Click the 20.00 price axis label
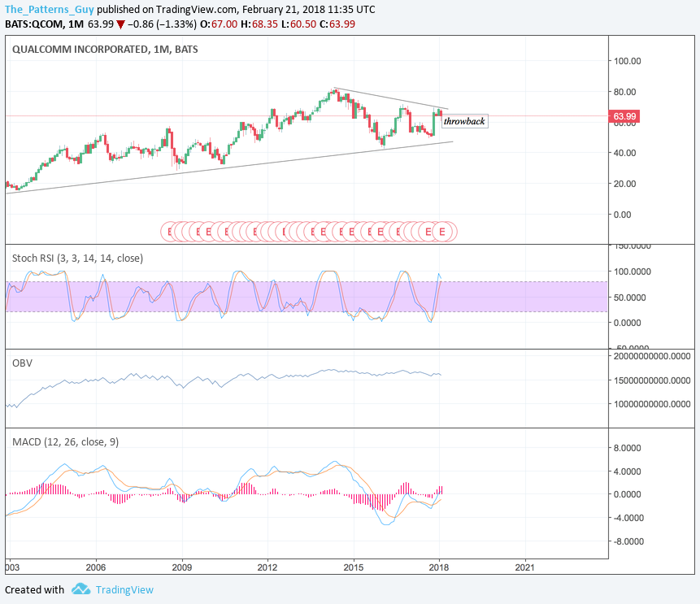 (x=624, y=184)
